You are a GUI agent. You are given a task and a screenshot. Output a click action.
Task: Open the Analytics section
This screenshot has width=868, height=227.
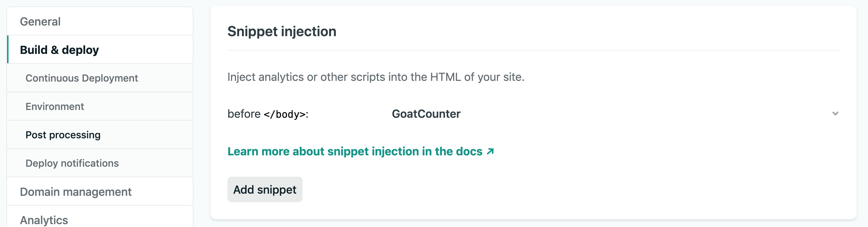[x=44, y=220]
